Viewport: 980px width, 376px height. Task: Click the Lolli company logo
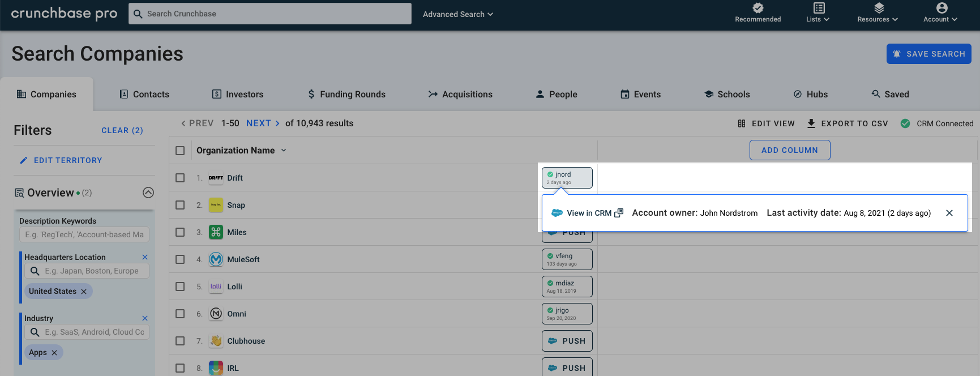click(x=216, y=287)
